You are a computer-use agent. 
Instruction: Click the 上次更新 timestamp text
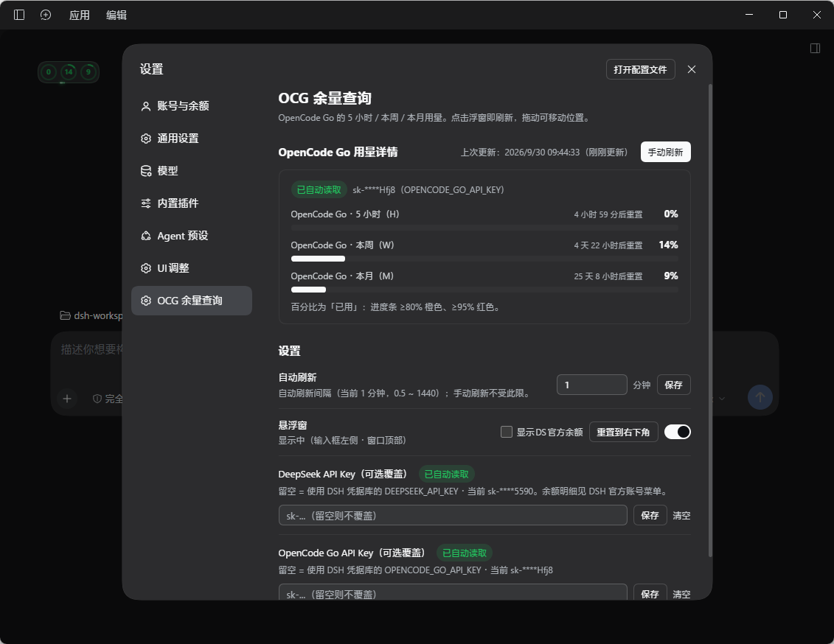point(544,153)
